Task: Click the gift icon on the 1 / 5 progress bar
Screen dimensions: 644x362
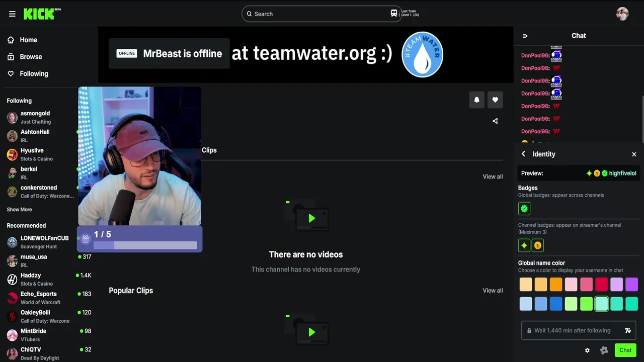Action: tap(86, 239)
